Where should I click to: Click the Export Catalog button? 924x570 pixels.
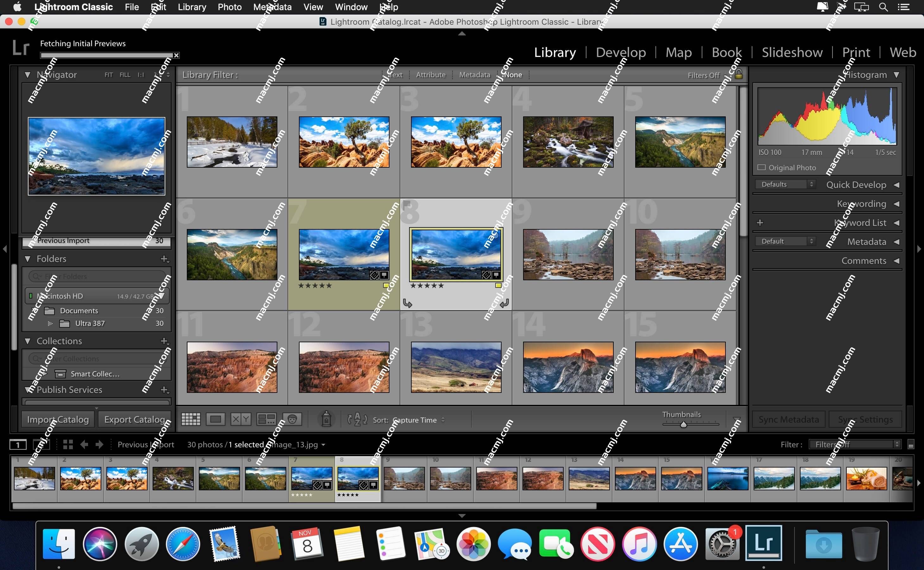pos(135,418)
